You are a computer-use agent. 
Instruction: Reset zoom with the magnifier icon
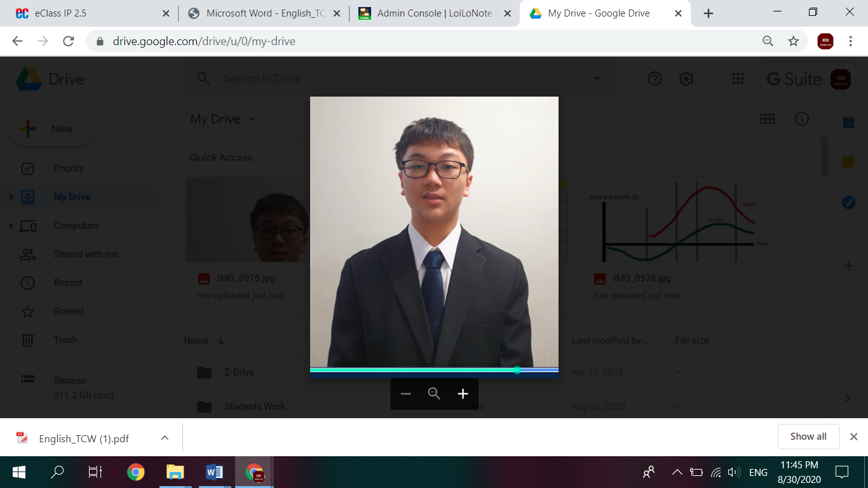tap(434, 394)
